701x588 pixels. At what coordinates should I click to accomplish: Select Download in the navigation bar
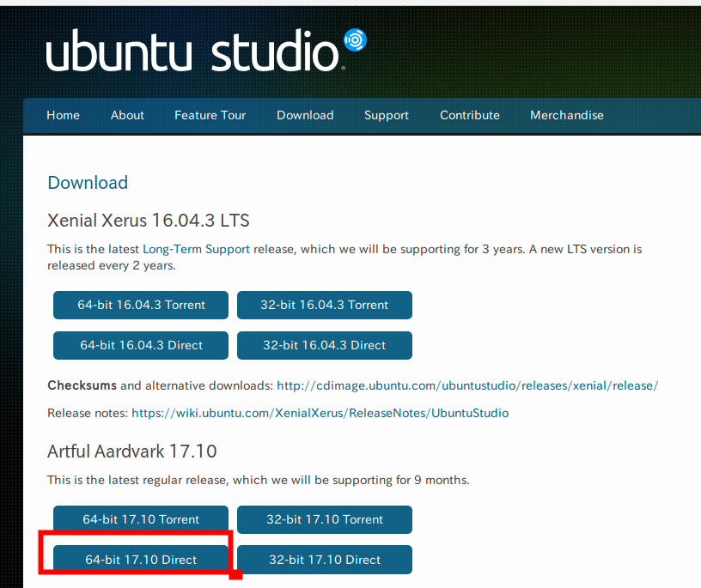305,115
